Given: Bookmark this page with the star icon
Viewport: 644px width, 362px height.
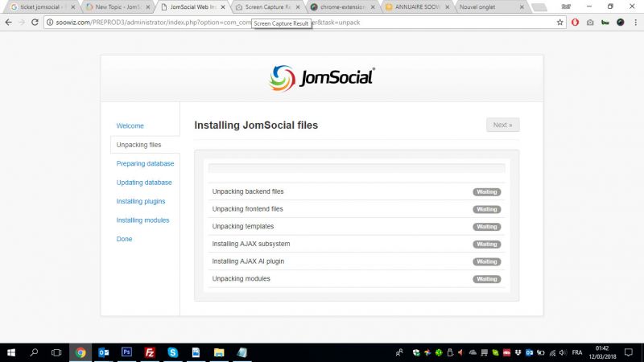Looking at the screenshot, I should coord(559,23).
